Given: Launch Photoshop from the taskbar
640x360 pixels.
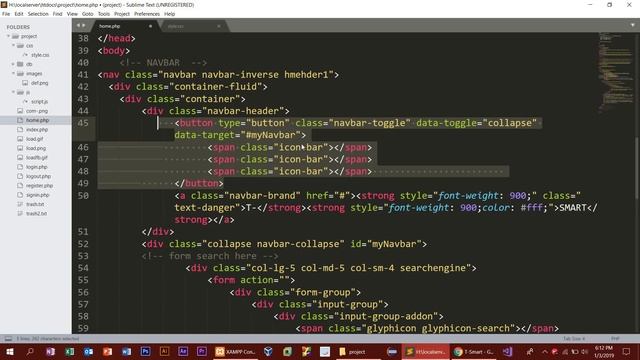Looking at the screenshot, I should pos(145,351).
